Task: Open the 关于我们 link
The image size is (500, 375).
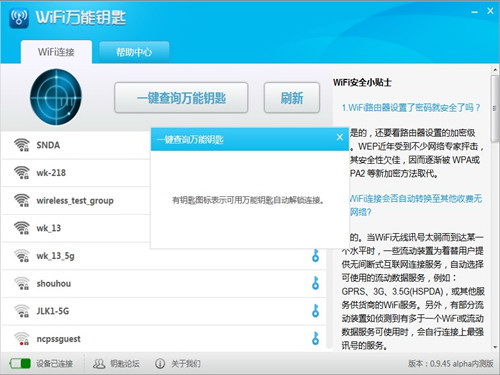Action: [186, 364]
